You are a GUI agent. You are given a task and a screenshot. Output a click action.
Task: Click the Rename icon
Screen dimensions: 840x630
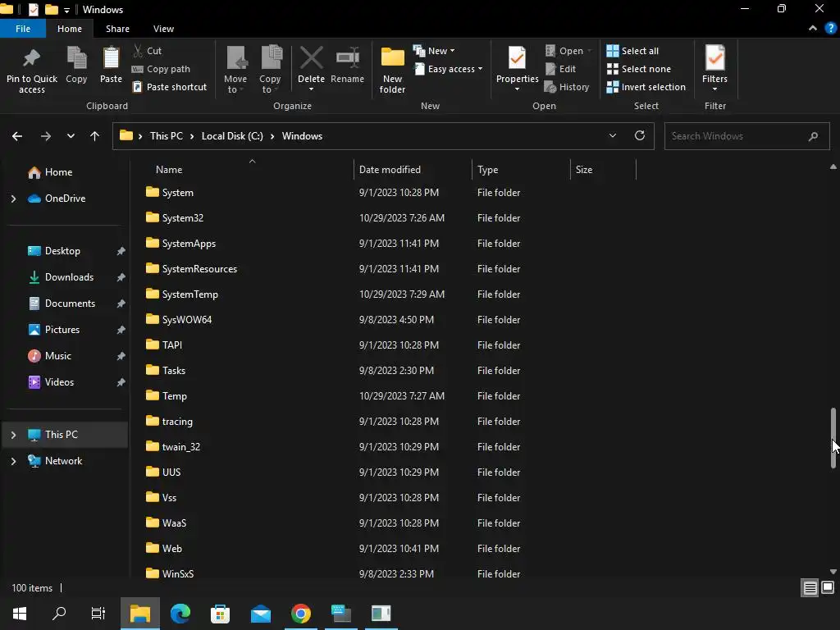[x=348, y=58]
